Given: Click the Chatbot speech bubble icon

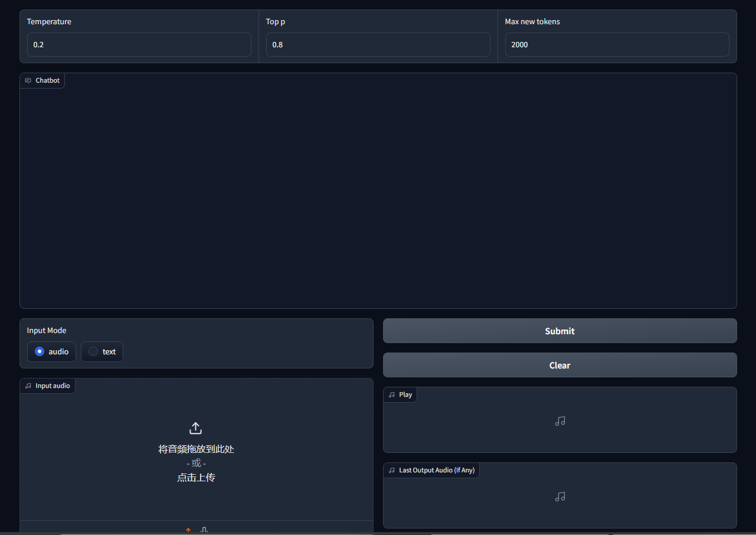Looking at the screenshot, I should (x=28, y=80).
